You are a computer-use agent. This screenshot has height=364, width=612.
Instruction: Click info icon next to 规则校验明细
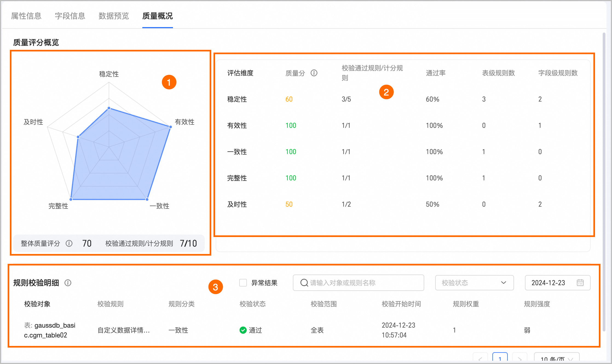[x=68, y=283]
